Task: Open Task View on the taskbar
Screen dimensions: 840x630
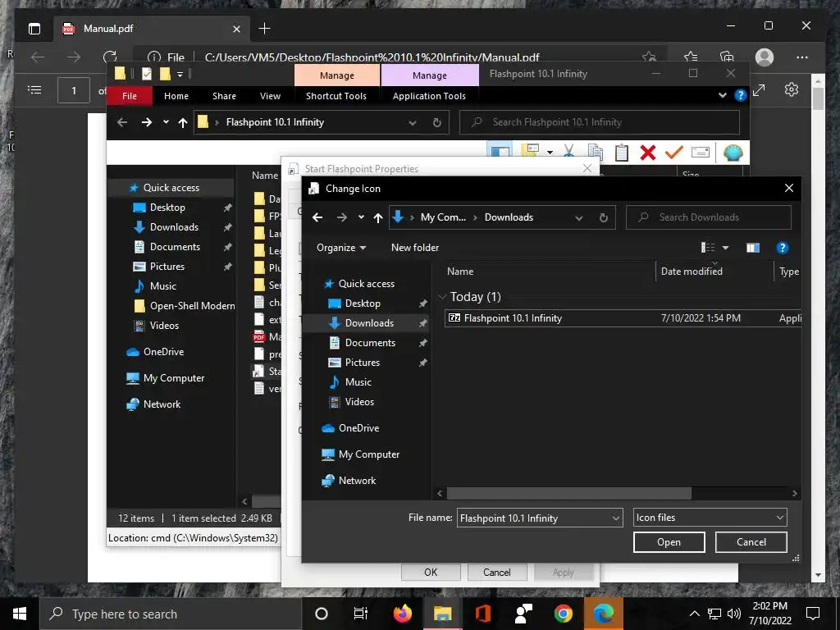Action: click(361, 614)
